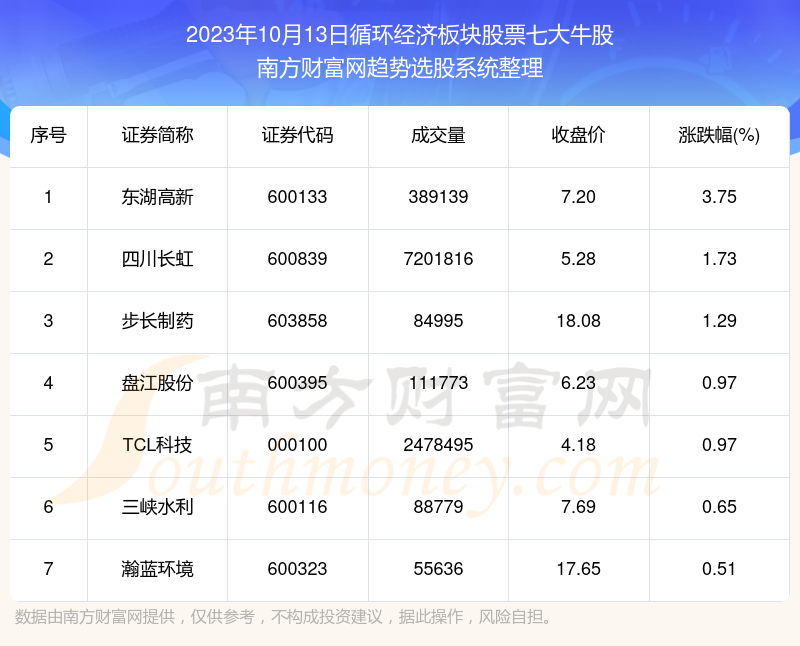The width and height of the screenshot is (800, 646).
Task: Click the 证券代码 column header
Action: pos(297,135)
